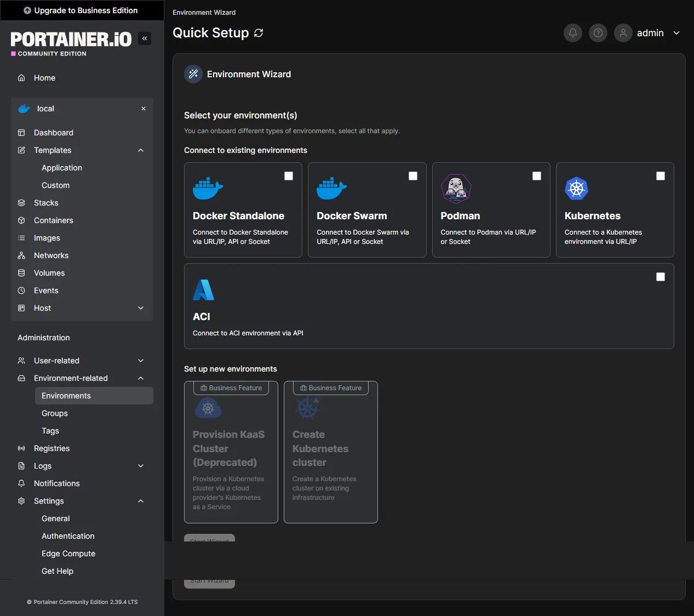
Task: Open notifications bell in the header
Action: pos(573,33)
